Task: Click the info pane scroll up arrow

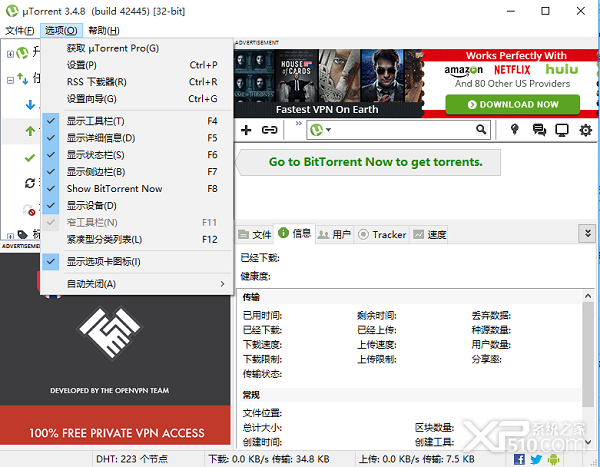Action: [x=588, y=296]
